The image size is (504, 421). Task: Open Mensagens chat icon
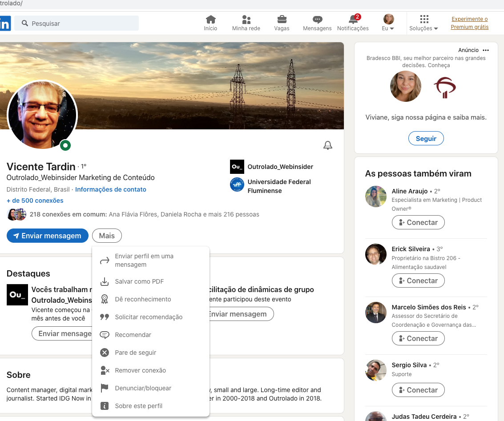click(317, 23)
